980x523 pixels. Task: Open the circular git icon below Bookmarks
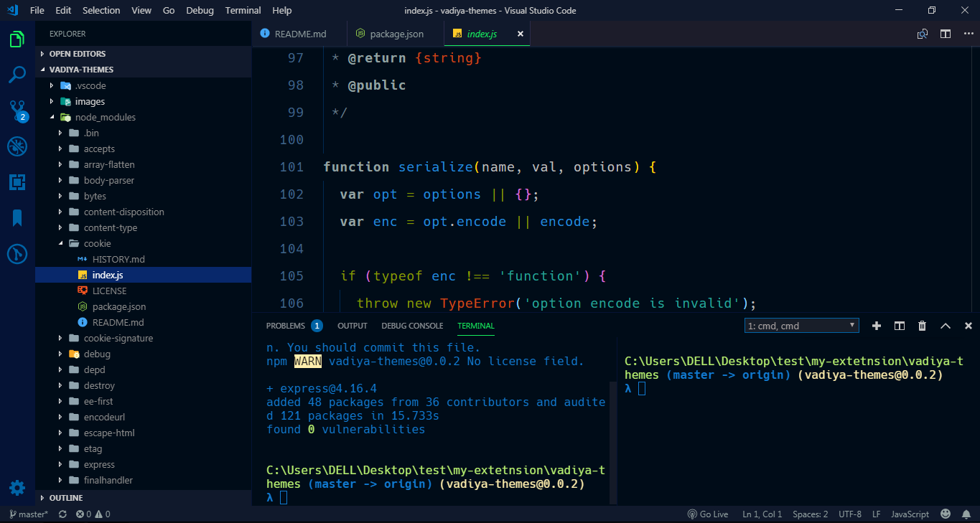pyautogui.click(x=17, y=254)
